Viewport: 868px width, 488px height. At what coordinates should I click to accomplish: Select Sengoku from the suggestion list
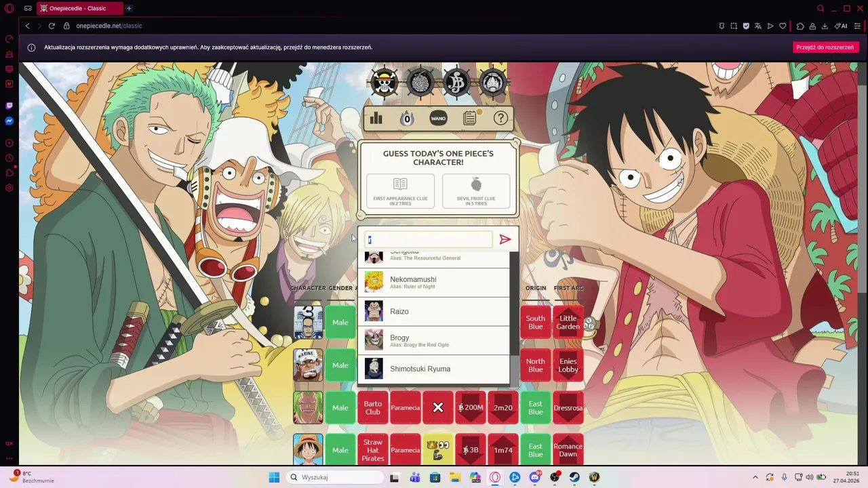pyautogui.click(x=434, y=260)
